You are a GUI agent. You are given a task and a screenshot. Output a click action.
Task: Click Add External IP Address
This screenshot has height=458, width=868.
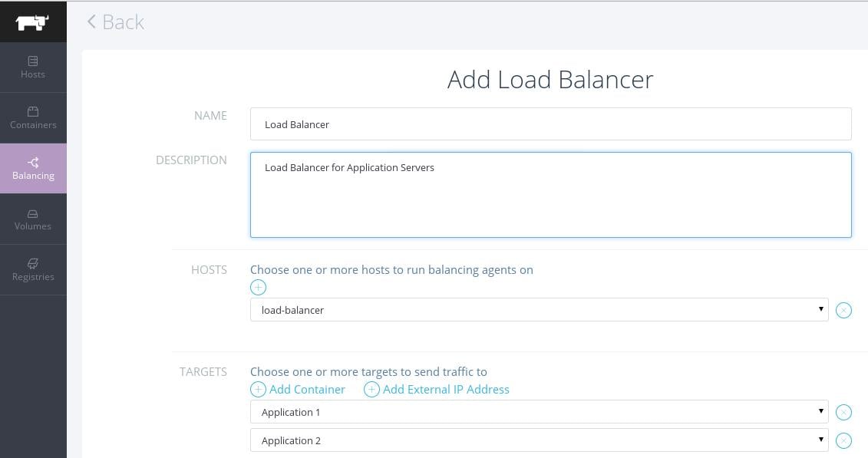pos(446,390)
